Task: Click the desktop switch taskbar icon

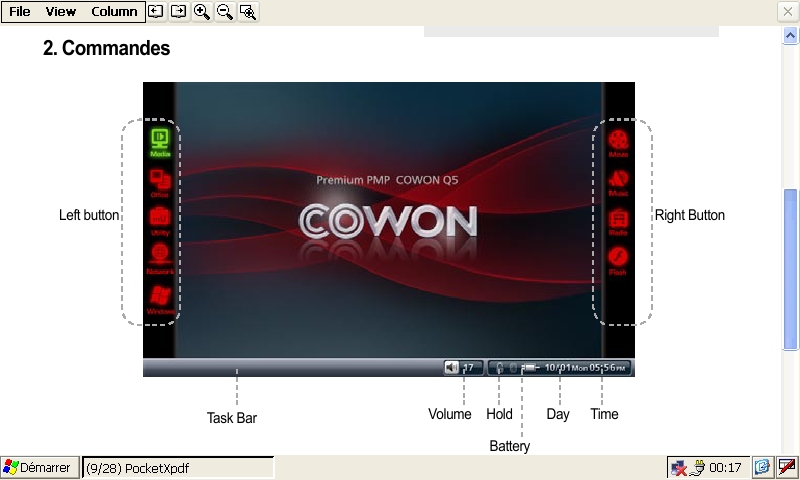Action: [x=762, y=467]
